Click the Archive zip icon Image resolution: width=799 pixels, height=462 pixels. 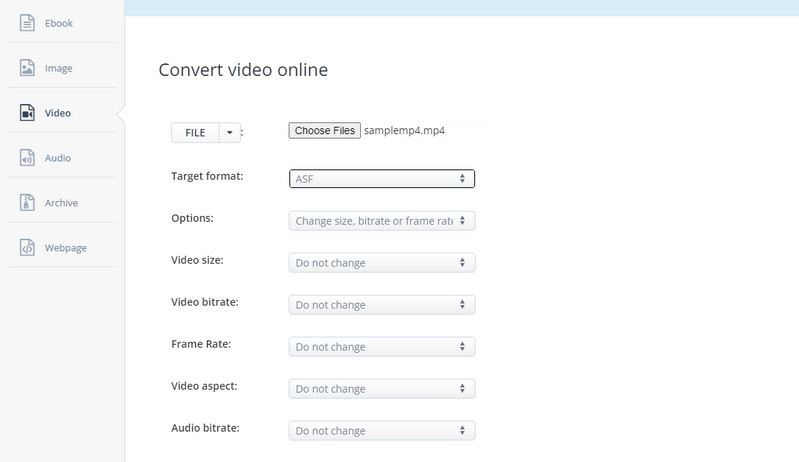(x=27, y=203)
